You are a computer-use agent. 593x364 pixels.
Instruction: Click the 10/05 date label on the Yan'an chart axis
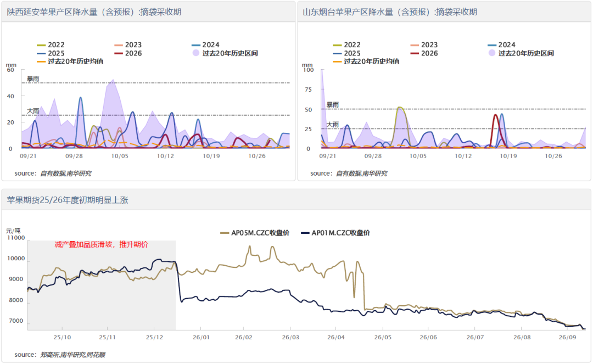coord(120,156)
